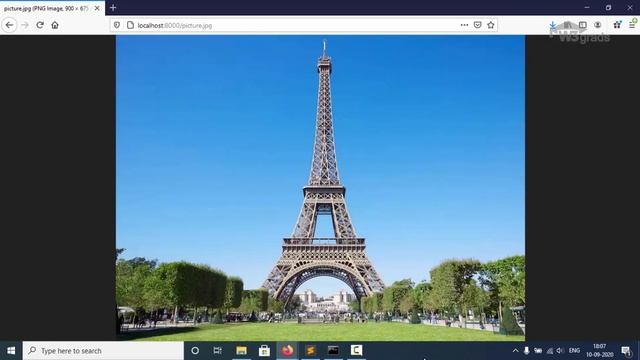
Task: Open Firefox hamburger application menu
Action: (x=632, y=25)
